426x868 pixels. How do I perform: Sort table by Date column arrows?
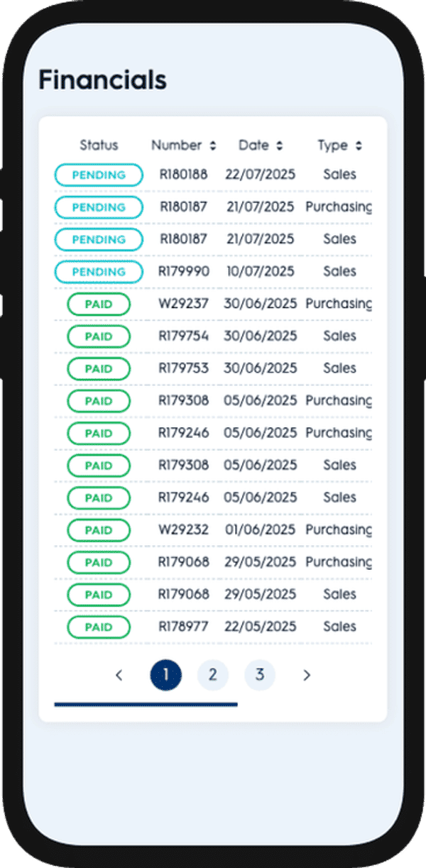279,146
